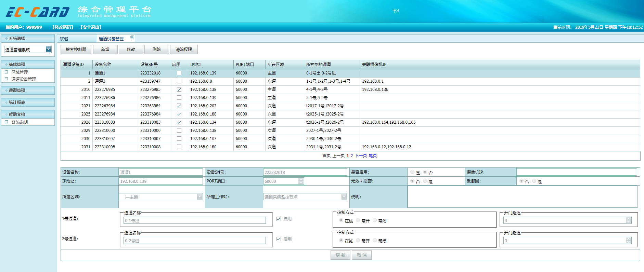Select device row 223310008

350,147
